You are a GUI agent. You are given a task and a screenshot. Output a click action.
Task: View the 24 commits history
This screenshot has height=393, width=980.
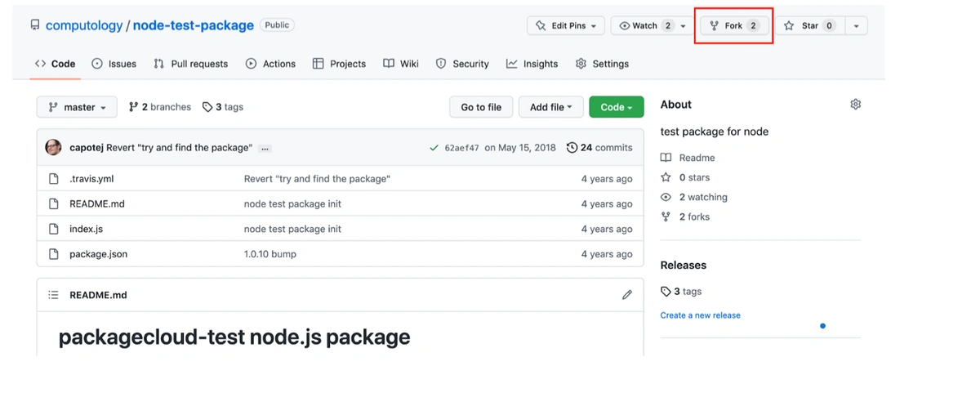pos(599,148)
